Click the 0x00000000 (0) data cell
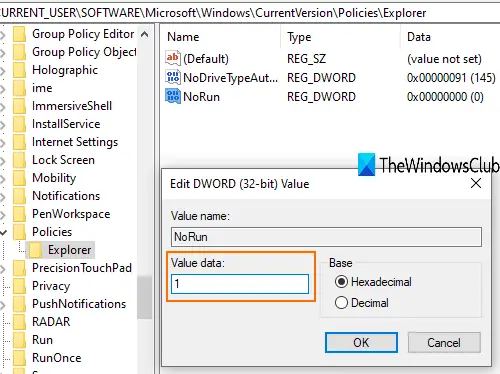This screenshot has height=374, width=500. tap(445, 97)
